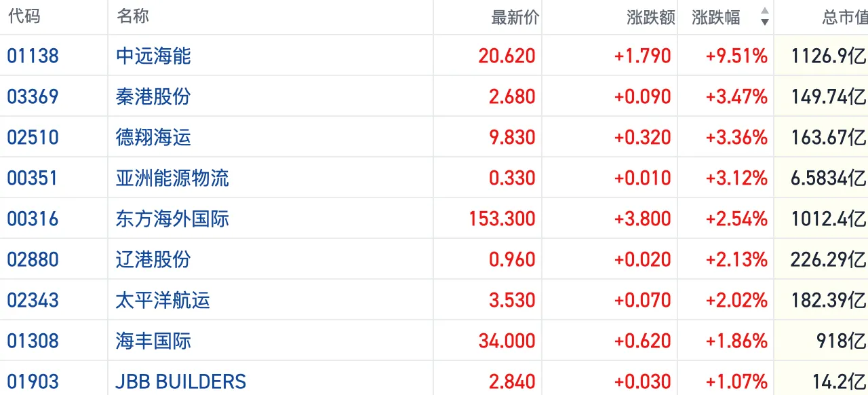Open stock code 03369
Viewport: 868px width, 395px height.
33,96
